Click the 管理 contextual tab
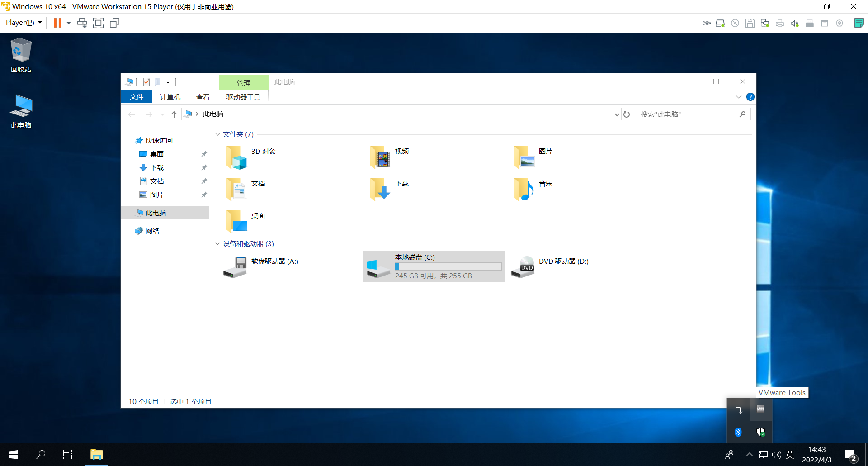The image size is (868, 466). click(243, 83)
